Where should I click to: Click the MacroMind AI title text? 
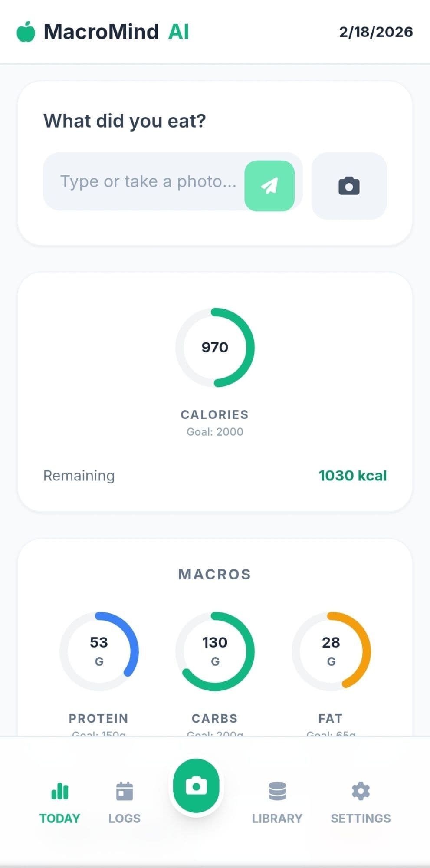tap(116, 32)
